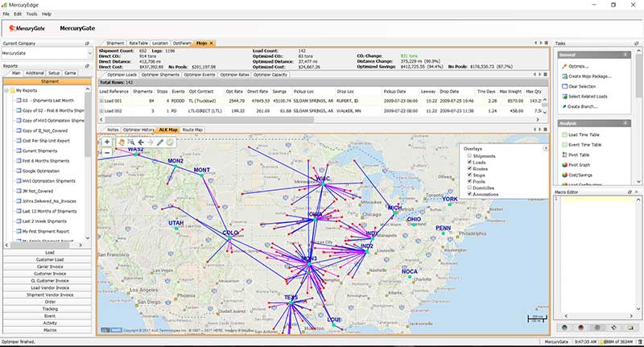Collapse the My Reports tree node
The width and height of the screenshot is (644, 347).
(x=6, y=90)
